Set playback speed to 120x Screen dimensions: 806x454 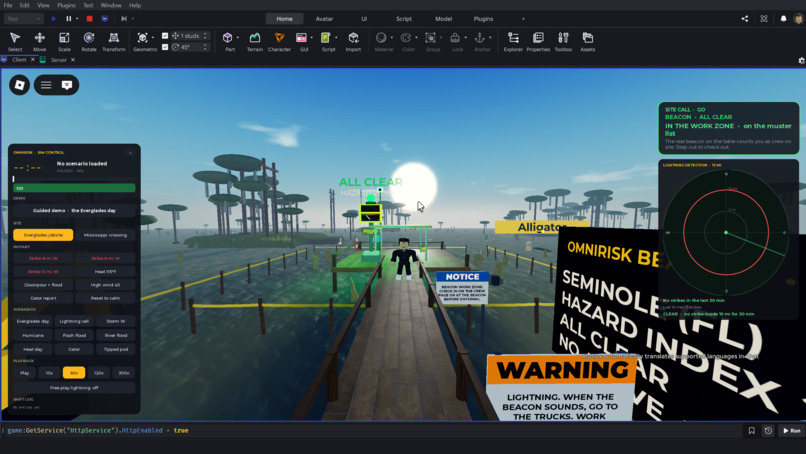coord(99,373)
